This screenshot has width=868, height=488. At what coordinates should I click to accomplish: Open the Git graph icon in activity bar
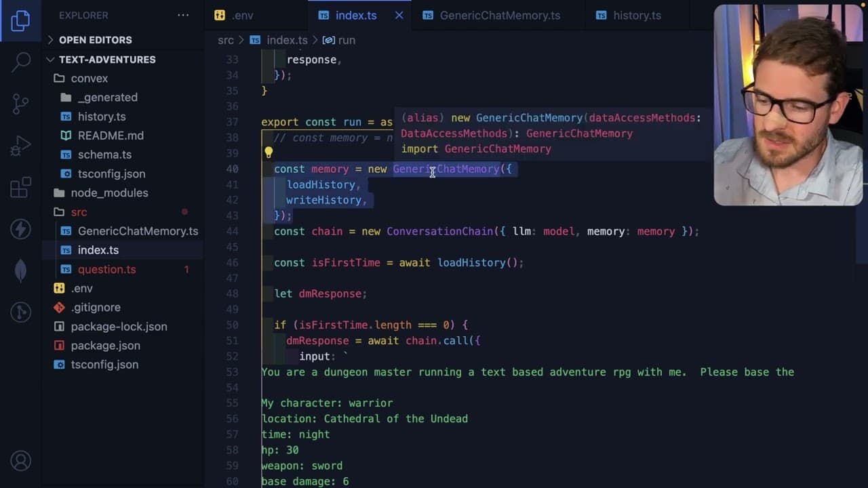20,312
